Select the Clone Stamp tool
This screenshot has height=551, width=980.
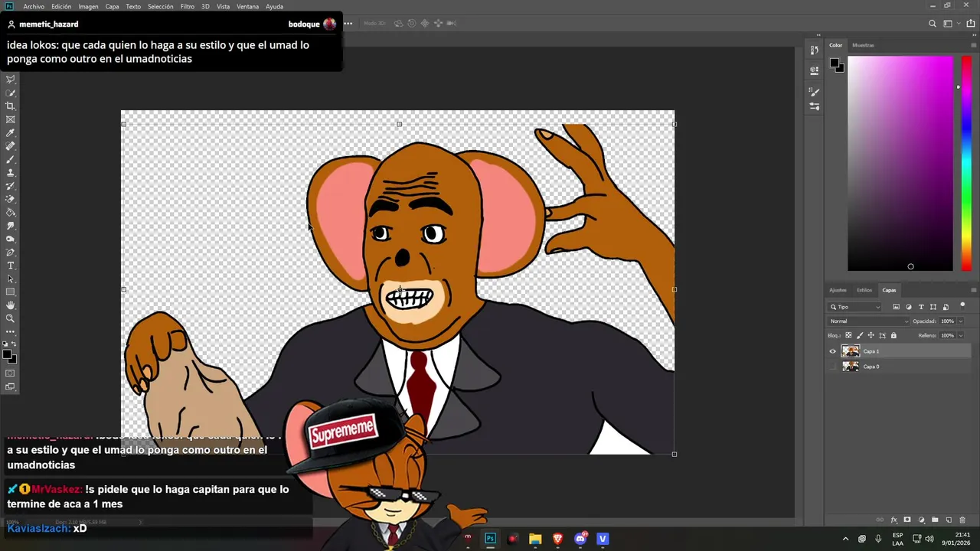click(11, 173)
